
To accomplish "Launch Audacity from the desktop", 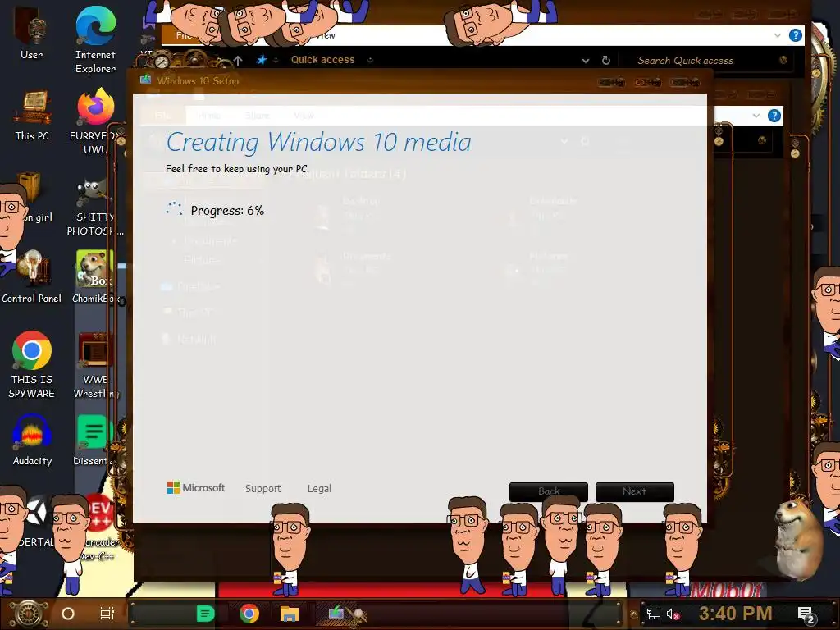I will pyautogui.click(x=32, y=441).
